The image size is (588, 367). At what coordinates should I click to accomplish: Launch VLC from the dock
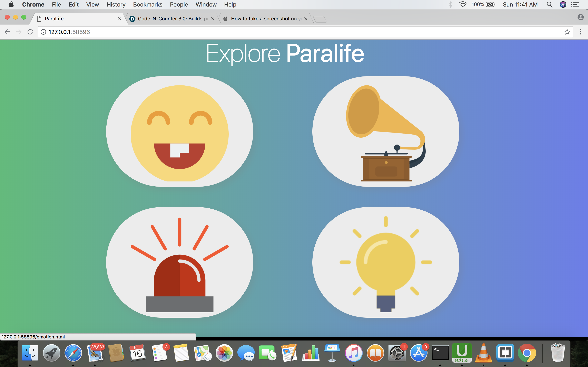(483, 353)
